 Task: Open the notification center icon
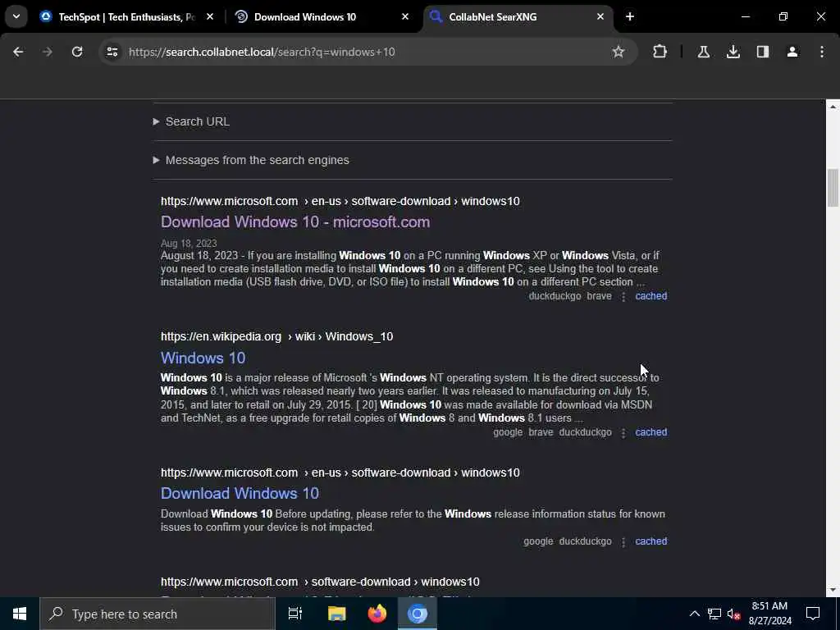pos(813,614)
